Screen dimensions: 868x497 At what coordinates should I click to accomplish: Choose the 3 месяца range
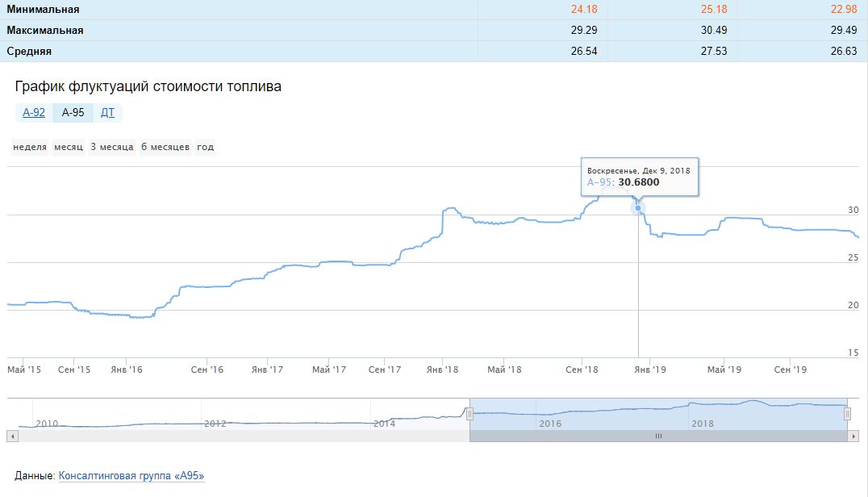pos(111,148)
